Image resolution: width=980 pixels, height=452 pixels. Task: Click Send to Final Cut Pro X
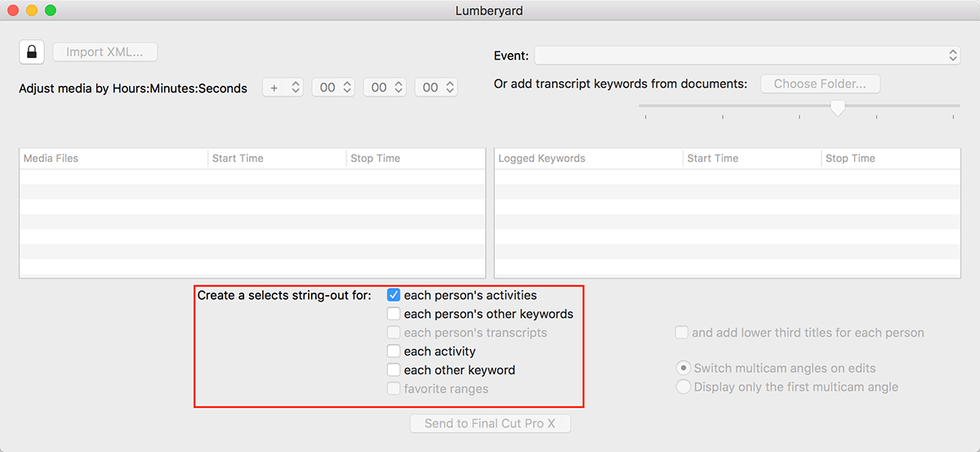[490, 423]
